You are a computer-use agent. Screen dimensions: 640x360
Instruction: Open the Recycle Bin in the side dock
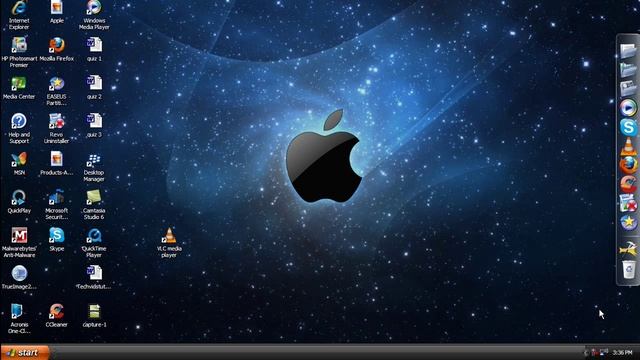(629, 269)
